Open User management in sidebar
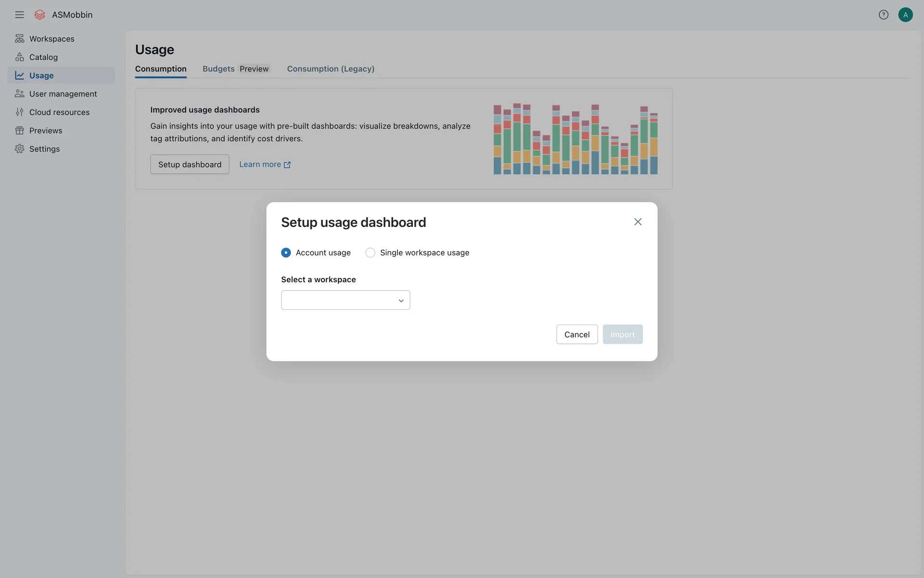924x578 pixels. click(x=63, y=94)
